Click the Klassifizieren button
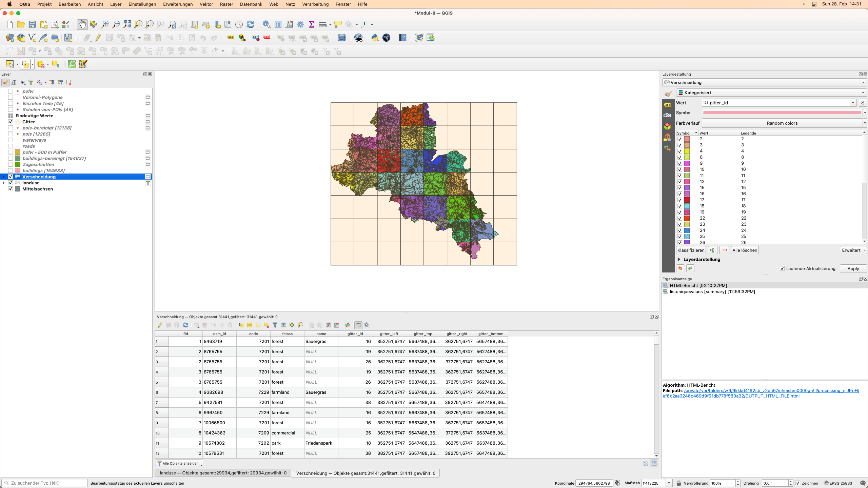This screenshot has width=868, height=488. click(x=691, y=250)
